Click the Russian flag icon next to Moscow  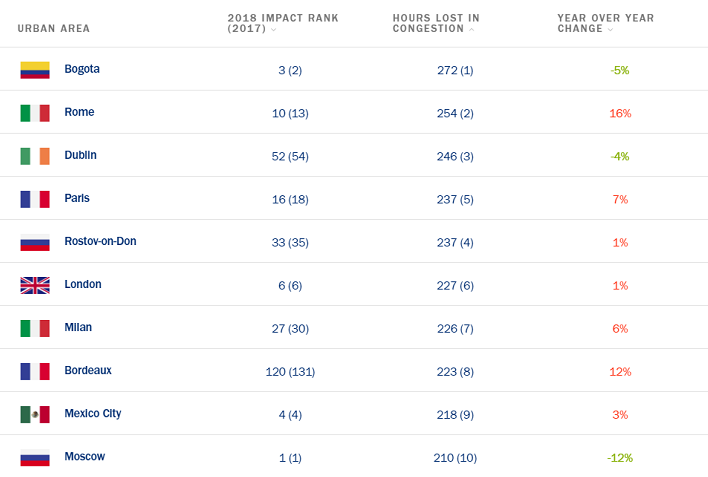click(x=35, y=458)
